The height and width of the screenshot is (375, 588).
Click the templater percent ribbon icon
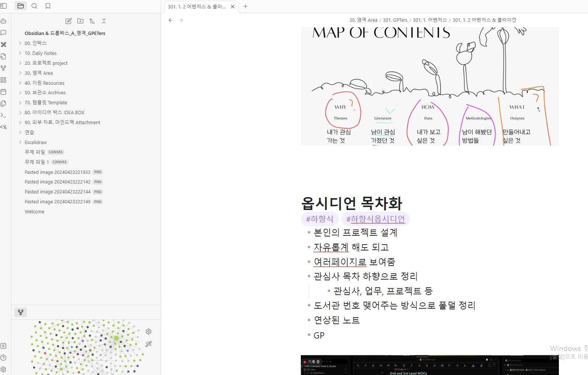tap(4, 127)
